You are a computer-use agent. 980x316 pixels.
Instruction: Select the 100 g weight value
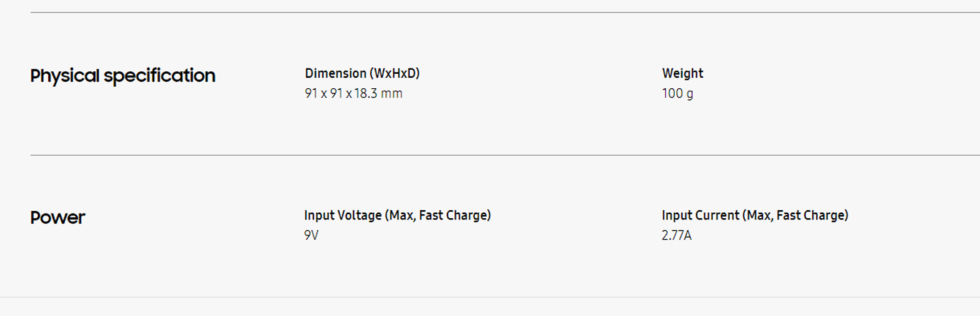tap(678, 93)
